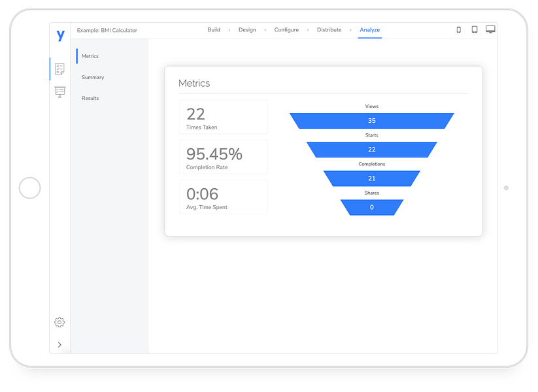
Task: Click the Shares funnel bar showing 0
Action: click(x=371, y=207)
